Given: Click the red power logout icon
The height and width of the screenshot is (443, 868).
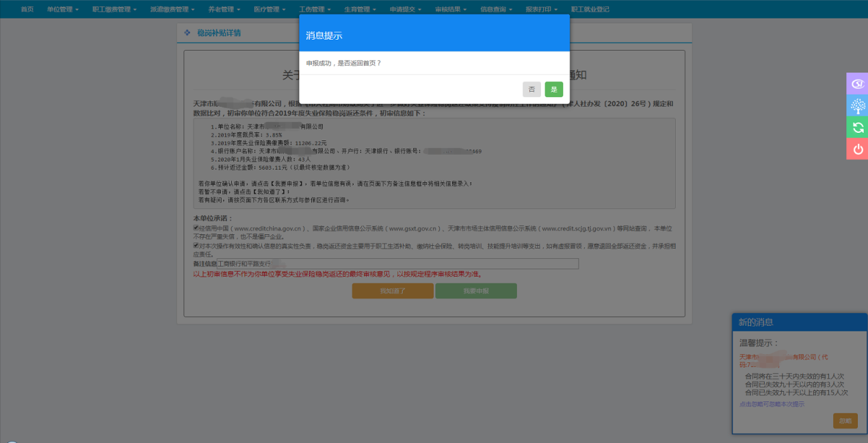Looking at the screenshot, I should tap(857, 149).
